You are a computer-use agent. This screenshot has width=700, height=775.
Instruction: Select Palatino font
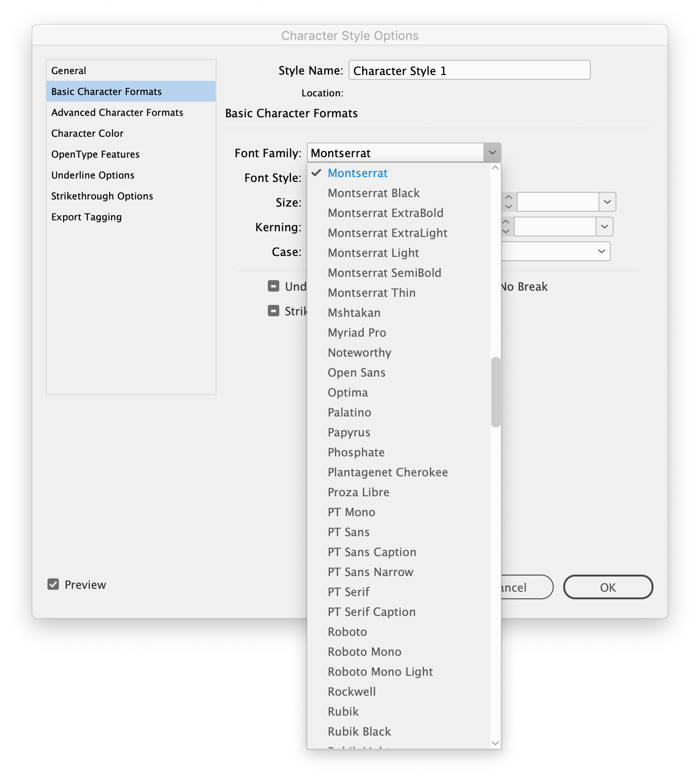(398, 413)
